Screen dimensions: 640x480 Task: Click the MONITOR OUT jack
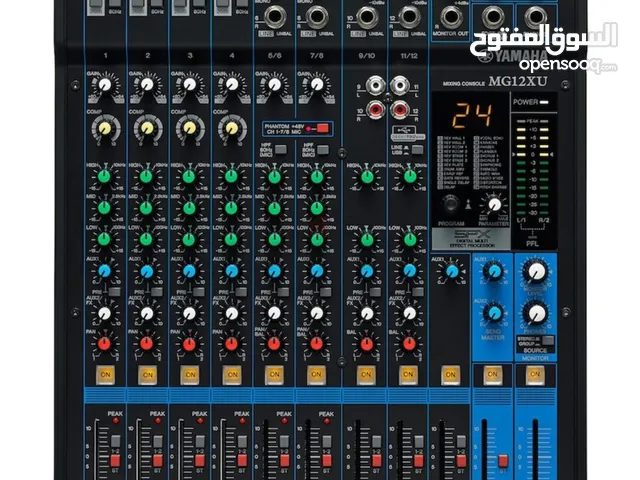(x=450, y=17)
